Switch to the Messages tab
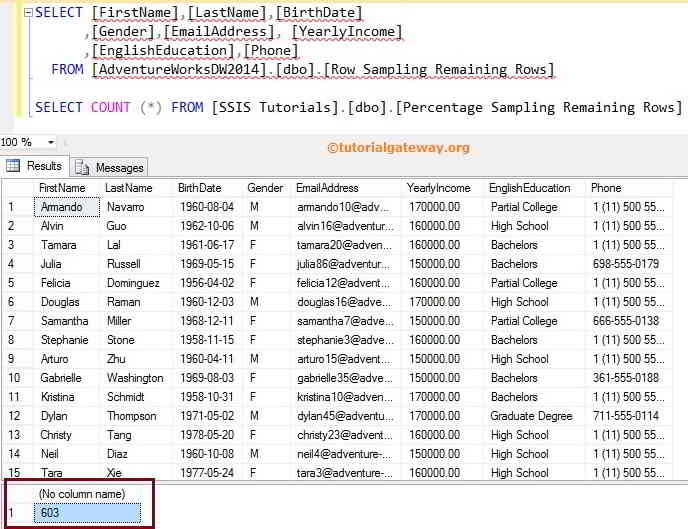The height and width of the screenshot is (529, 688). [x=109, y=168]
